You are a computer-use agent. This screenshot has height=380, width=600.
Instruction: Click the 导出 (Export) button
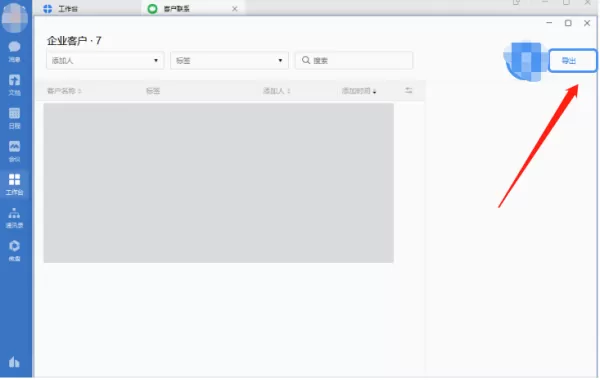click(572, 60)
